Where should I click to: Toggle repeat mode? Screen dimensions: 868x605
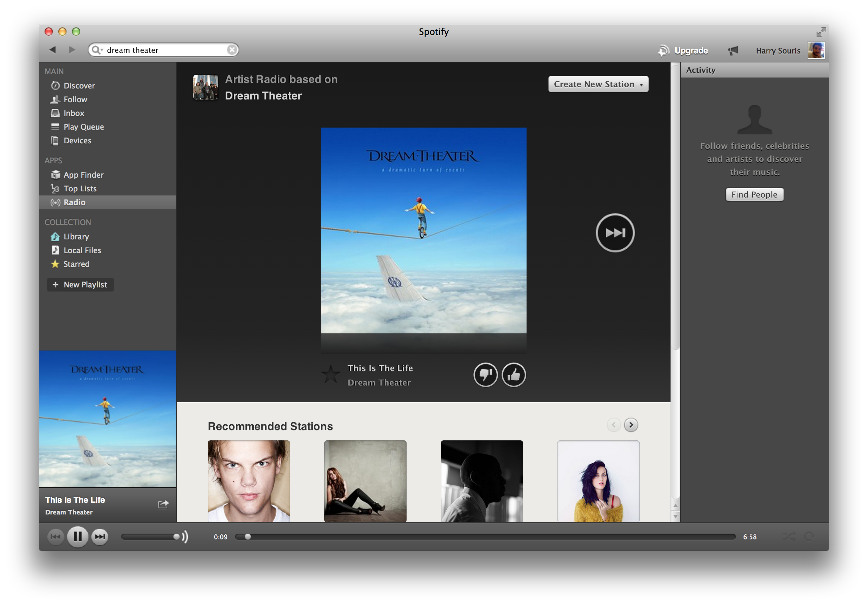click(x=809, y=536)
